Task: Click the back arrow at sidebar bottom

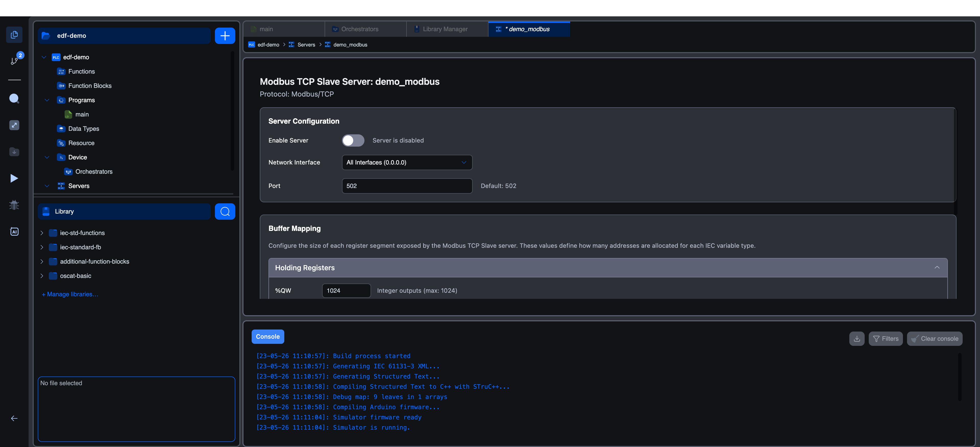Action: 14,418
